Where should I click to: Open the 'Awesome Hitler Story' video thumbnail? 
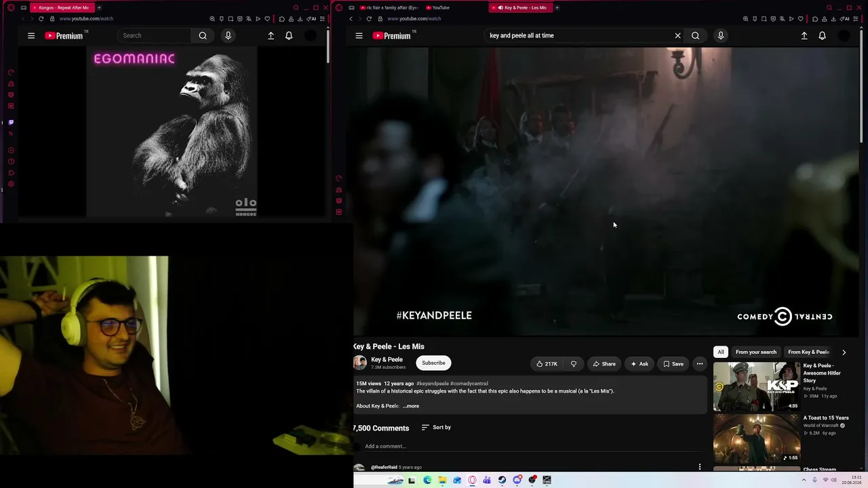pos(757,387)
